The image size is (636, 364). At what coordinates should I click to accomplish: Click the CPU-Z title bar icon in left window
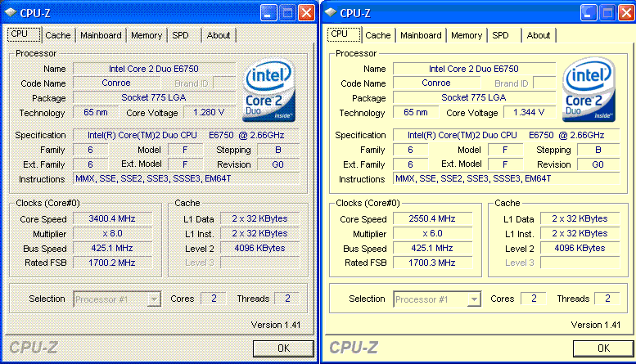(11, 12)
